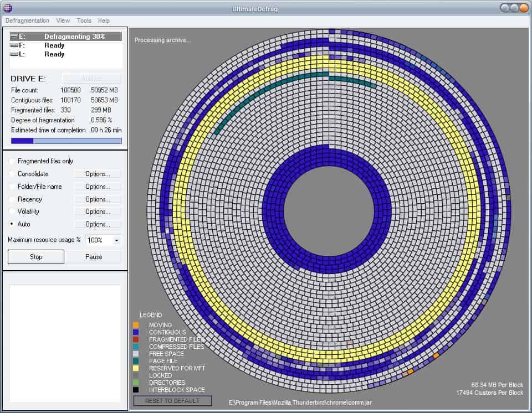Click the disabled Analyze button beside Drive E:

click(x=91, y=78)
